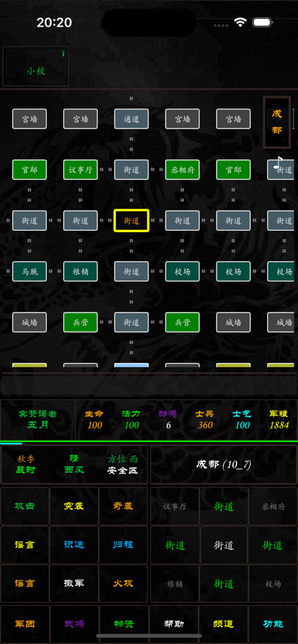Open the 武将 generals menu

pyautogui.click(x=74, y=623)
